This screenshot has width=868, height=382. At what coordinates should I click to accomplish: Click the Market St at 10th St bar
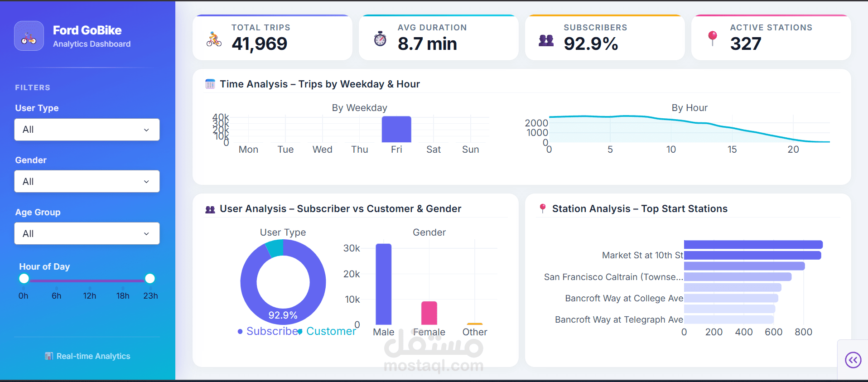click(x=752, y=255)
